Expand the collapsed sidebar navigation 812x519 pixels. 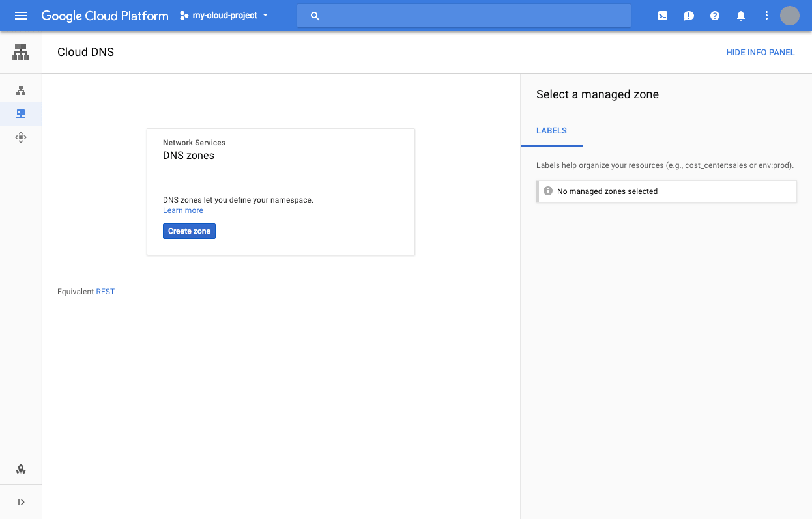[x=21, y=502]
